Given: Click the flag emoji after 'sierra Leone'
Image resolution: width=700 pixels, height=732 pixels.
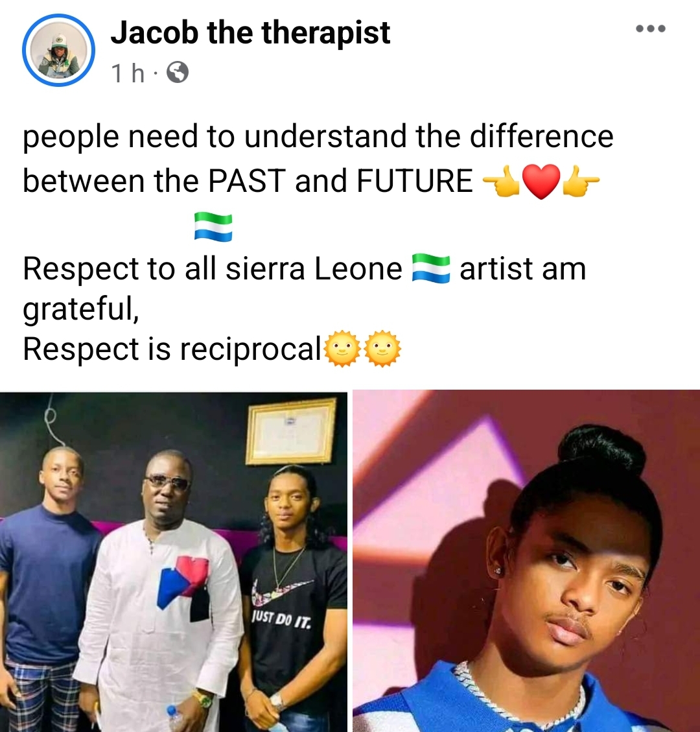Looking at the screenshot, I should 431,268.
